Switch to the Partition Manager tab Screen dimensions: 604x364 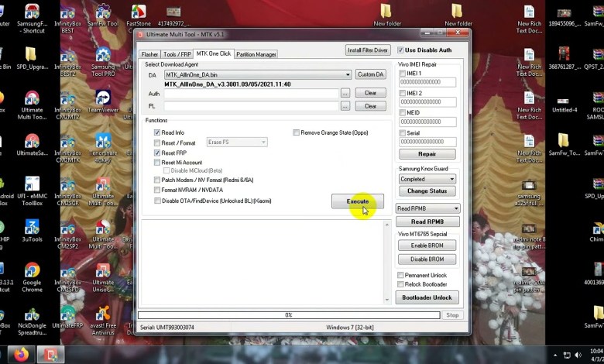pos(256,54)
